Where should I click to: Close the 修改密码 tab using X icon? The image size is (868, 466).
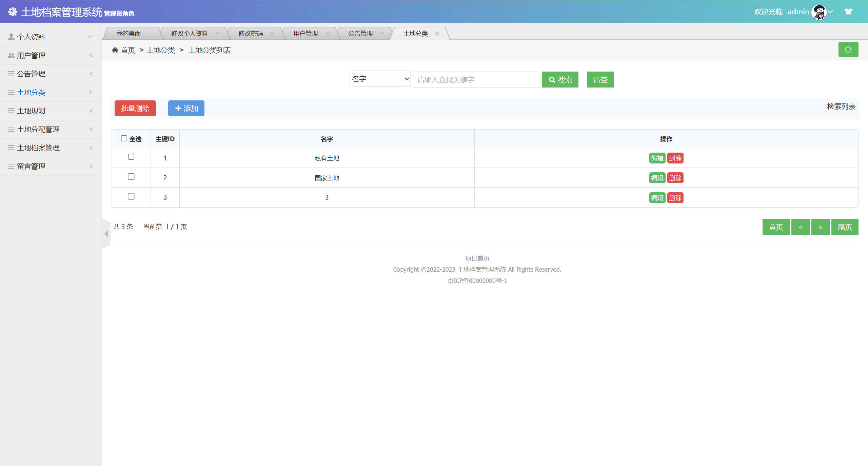pyautogui.click(x=272, y=34)
